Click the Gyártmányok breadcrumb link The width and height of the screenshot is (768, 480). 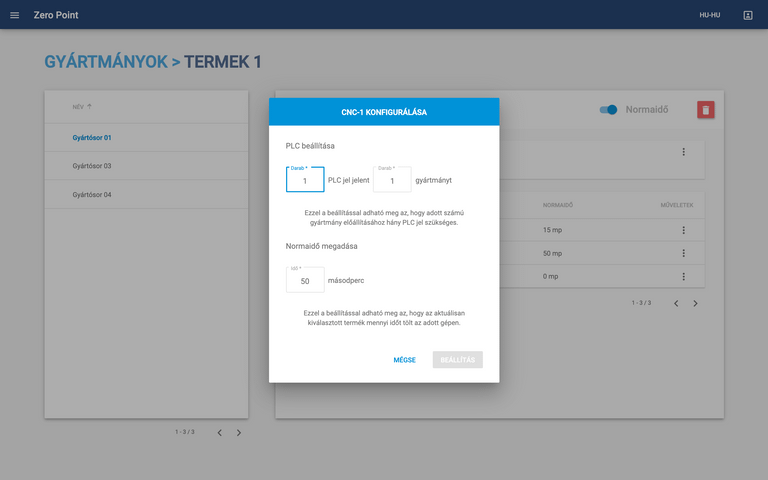pos(105,62)
